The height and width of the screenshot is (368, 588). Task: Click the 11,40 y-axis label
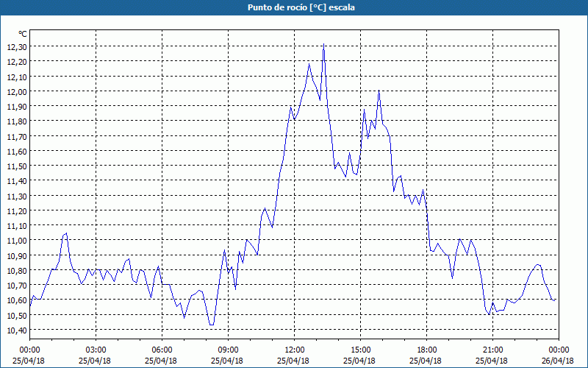click(x=17, y=181)
